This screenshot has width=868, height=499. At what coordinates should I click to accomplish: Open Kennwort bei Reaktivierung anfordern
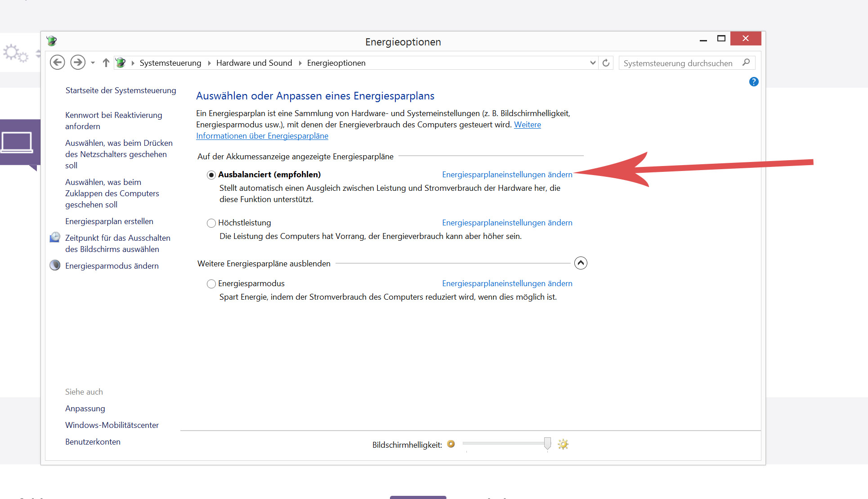click(114, 121)
